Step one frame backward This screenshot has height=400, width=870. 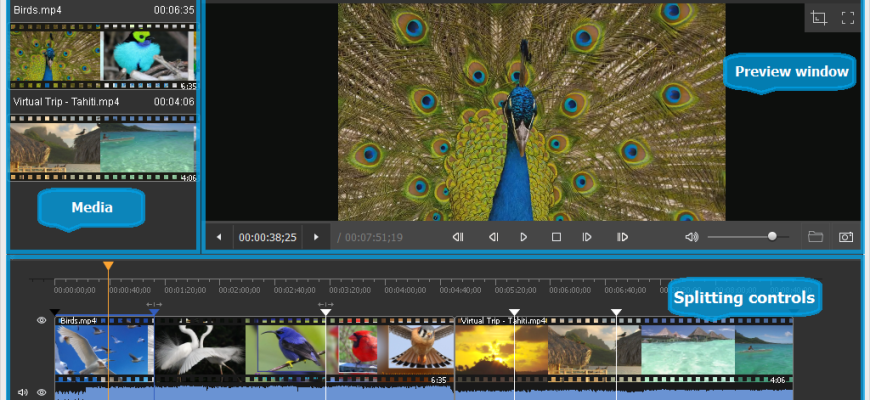tap(493, 237)
